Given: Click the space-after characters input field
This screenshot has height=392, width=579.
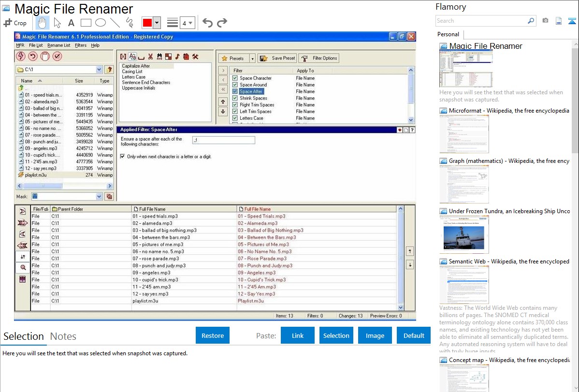Looking at the screenshot, I should pos(224,140).
